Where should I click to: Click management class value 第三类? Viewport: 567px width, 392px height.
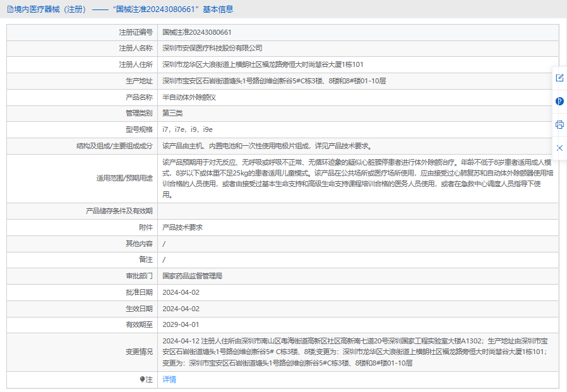172,113
